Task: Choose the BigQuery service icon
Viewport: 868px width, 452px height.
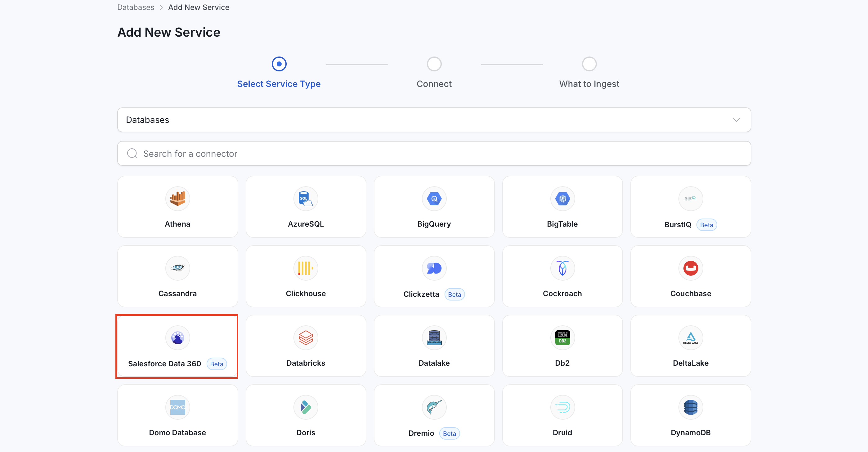Action: point(434,199)
